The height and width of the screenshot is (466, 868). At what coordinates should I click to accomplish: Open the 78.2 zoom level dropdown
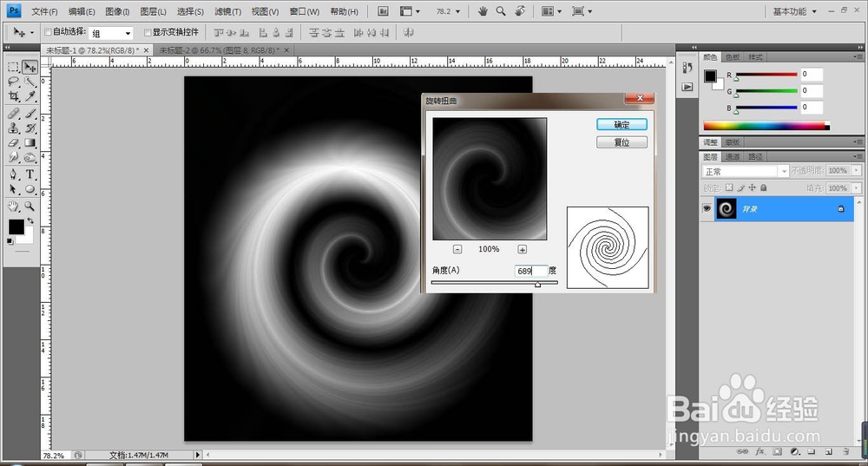[457, 11]
